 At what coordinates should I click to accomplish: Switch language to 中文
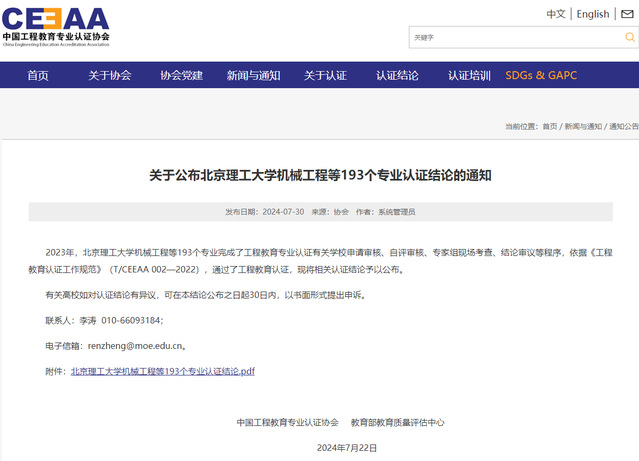point(556,14)
